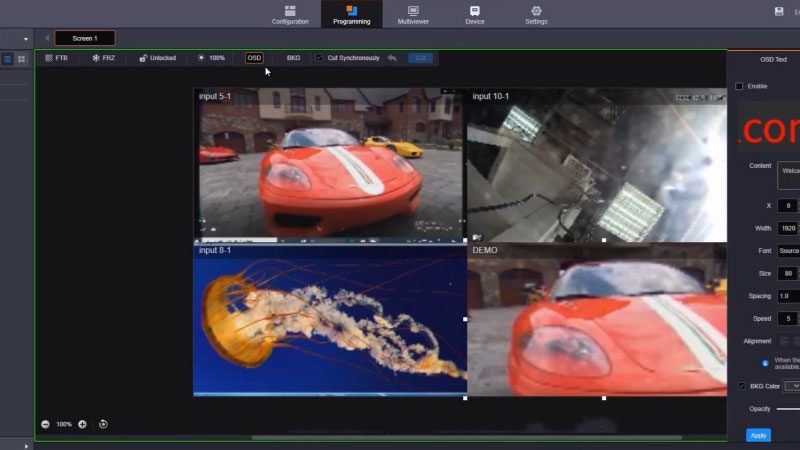Select the Screen 1 tab
Screen dimensions: 800x450
85,38
